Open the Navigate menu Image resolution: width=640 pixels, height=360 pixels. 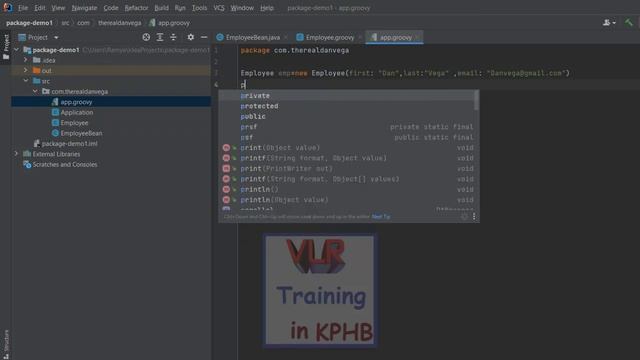(84, 8)
